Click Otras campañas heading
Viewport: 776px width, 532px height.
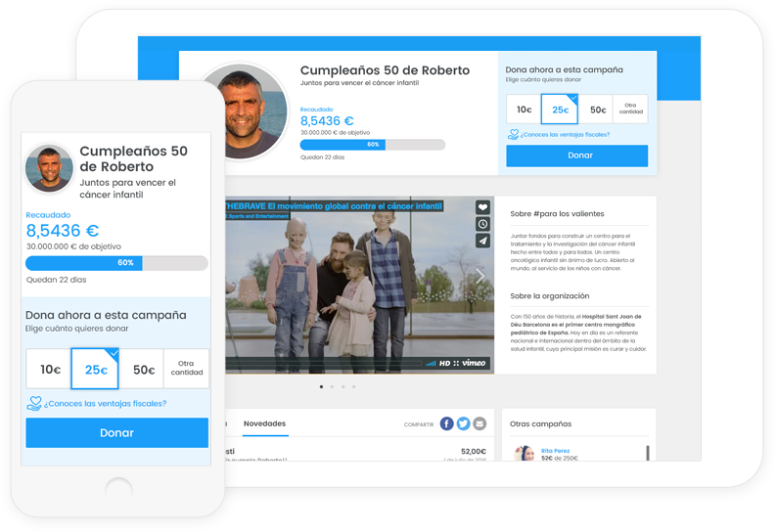coord(540,423)
